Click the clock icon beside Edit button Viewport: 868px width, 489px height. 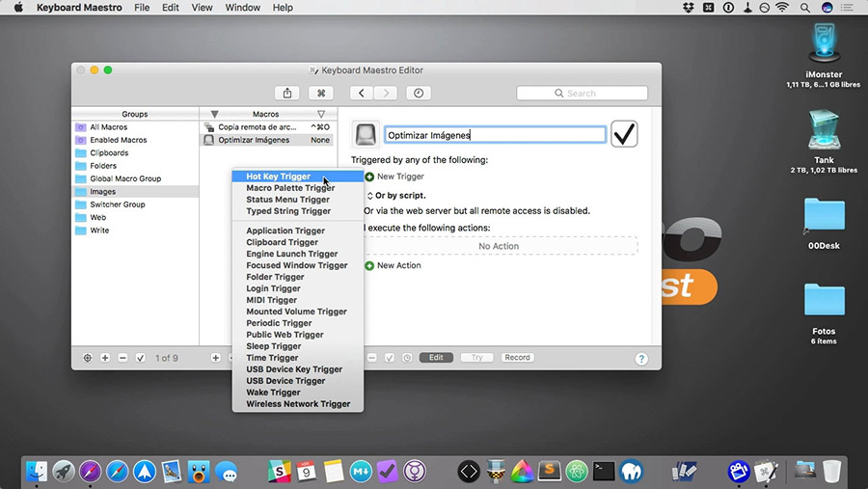tap(407, 358)
